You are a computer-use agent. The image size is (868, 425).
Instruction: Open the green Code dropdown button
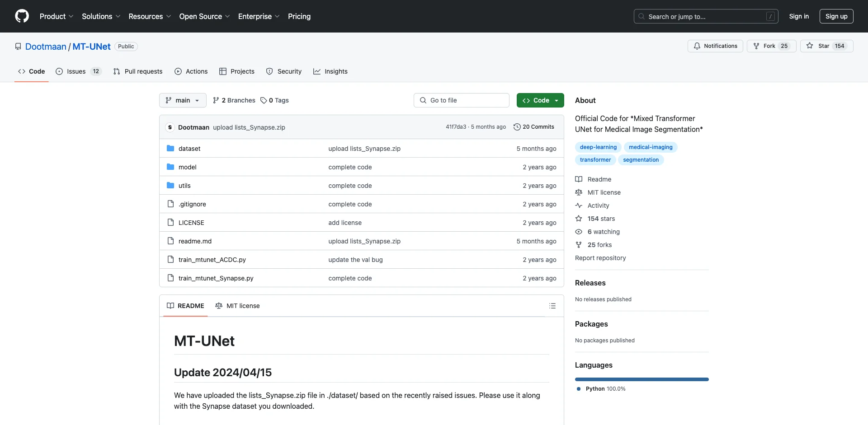(x=540, y=100)
